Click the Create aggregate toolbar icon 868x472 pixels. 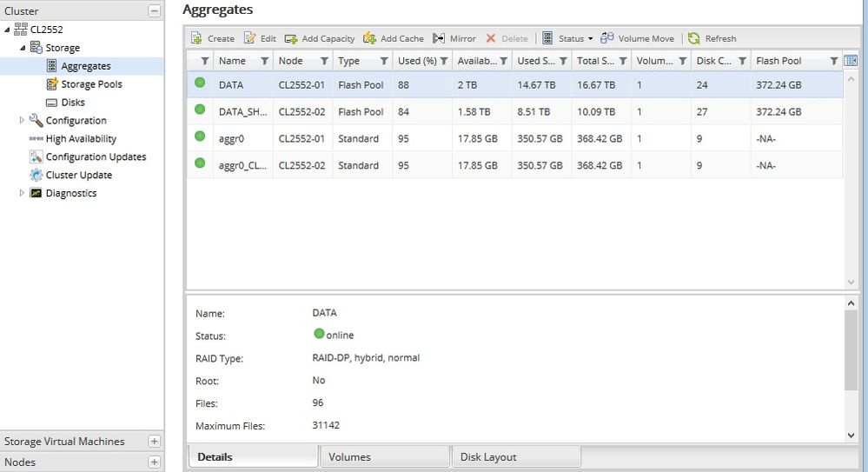tap(196, 38)
